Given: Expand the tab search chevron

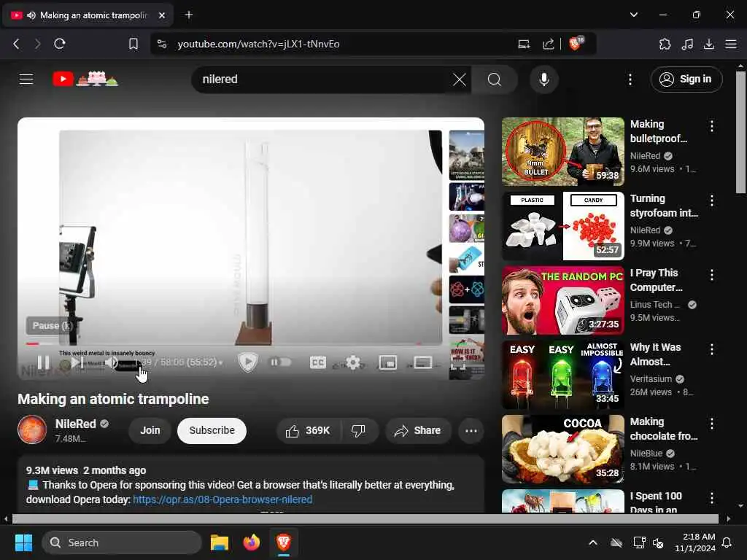Looking at the screenshot, I should pyautogui.click(x=634, y=15).
